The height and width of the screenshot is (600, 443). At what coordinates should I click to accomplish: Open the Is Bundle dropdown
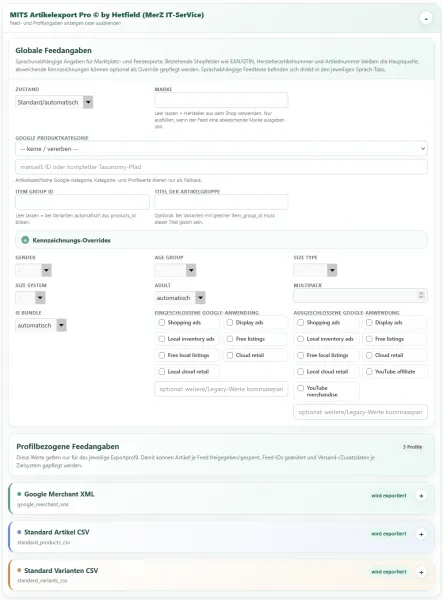click(41, 325)
